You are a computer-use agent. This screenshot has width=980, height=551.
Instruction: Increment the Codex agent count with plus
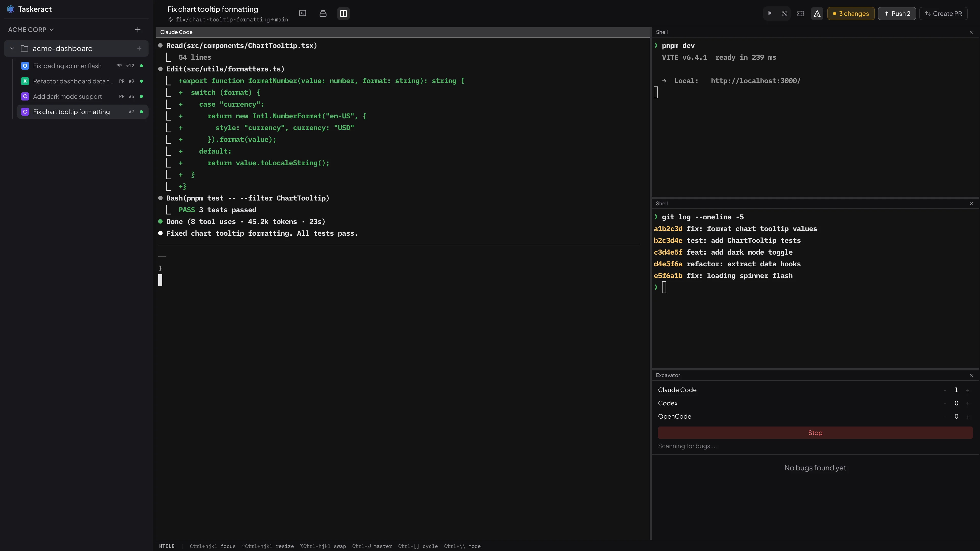pyautogui.click(x=968, y=403)
